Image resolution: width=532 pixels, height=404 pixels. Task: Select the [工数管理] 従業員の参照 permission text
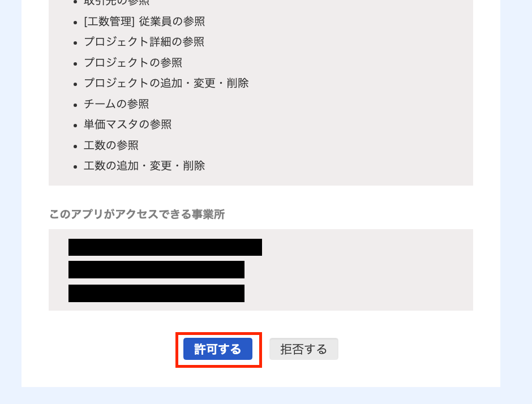point(144,22)
